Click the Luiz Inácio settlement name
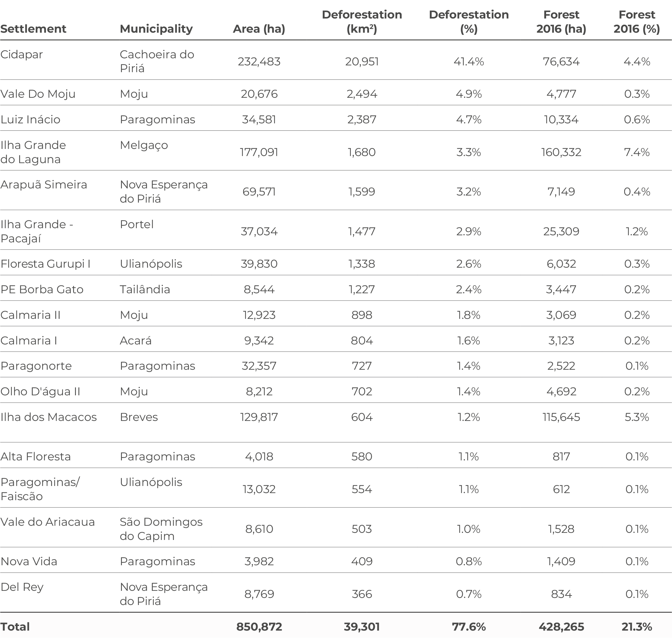 click(x=30, y=119)
